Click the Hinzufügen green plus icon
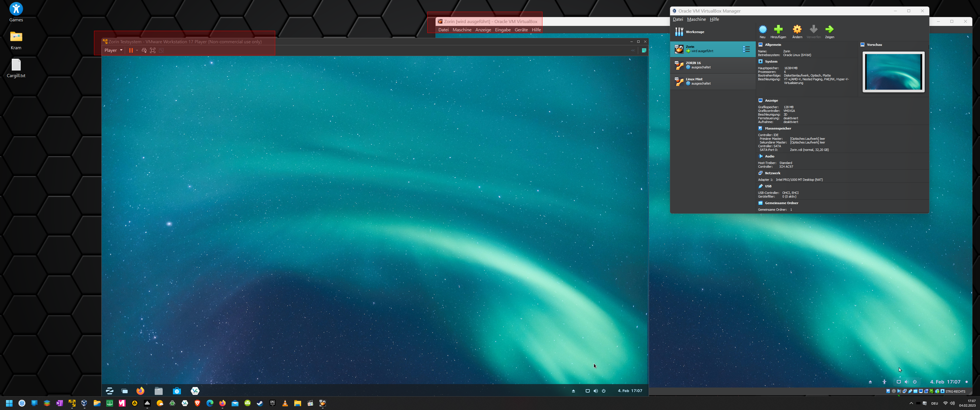Viewport: 980px width, 410px height. [x=778, y=30]
